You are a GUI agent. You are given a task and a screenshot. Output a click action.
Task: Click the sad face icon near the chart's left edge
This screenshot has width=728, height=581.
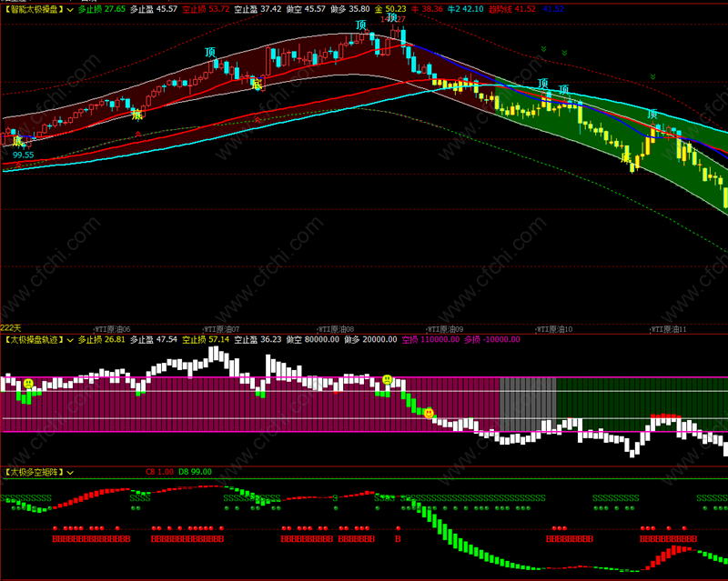[28, 384]
